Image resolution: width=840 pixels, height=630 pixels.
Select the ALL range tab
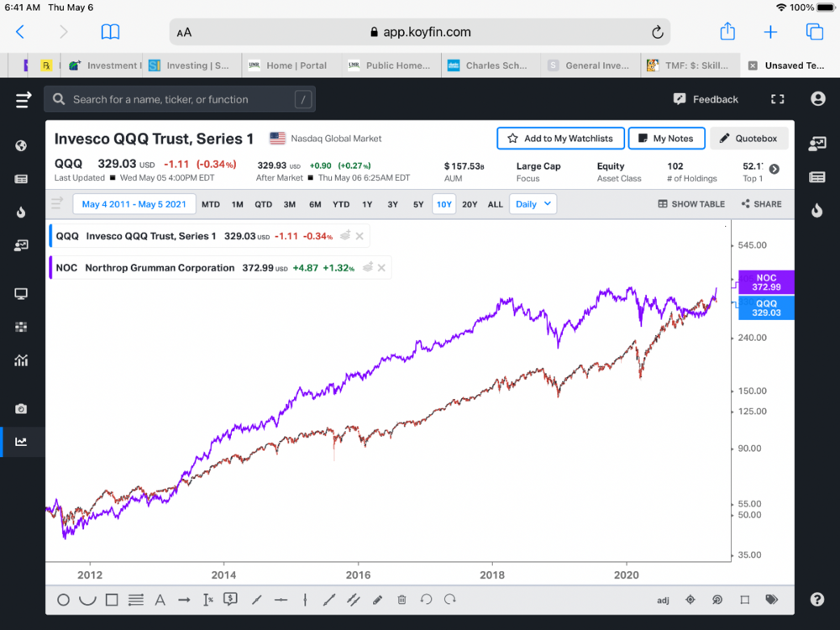point(495,204)
